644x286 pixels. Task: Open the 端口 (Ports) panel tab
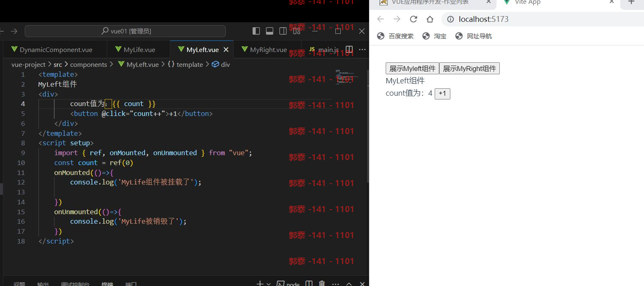pos(131,284)
